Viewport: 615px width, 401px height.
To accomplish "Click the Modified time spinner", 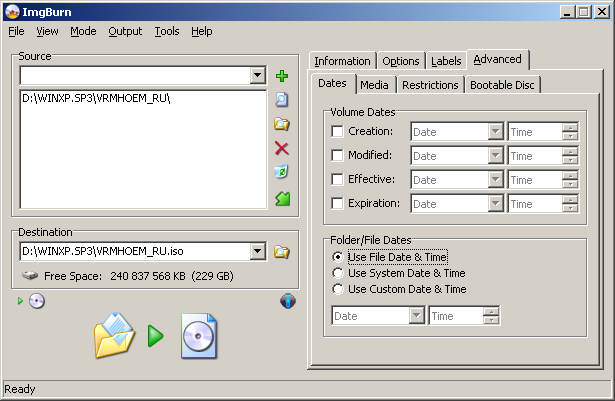I will click(570, 156).
